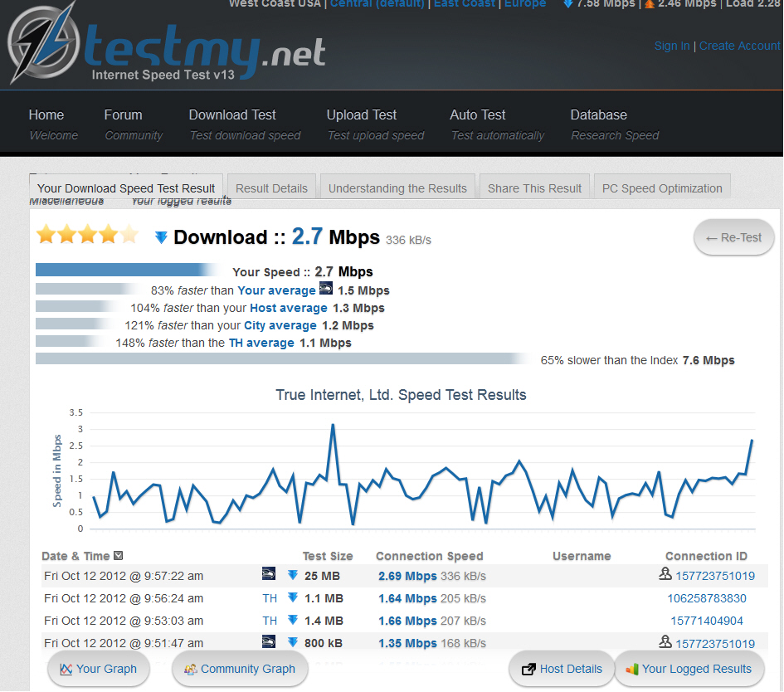Click the download arrow in the 800 kB row
The image size is (784, 692).
pos(293,642)
